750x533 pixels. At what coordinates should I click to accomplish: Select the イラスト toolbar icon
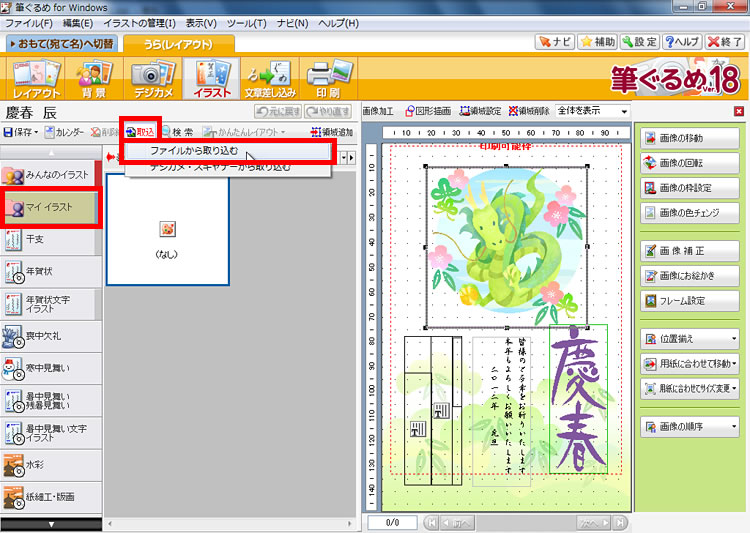click(211, 78)
